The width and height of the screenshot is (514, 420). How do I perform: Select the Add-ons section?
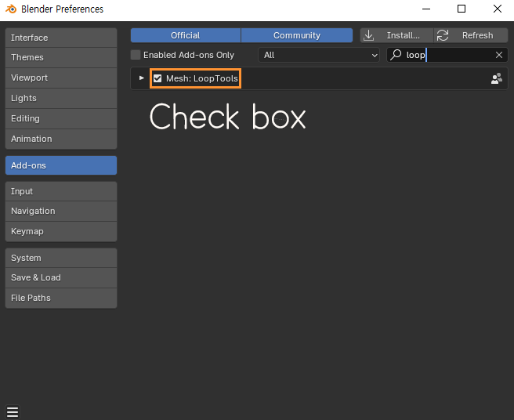coord(61,165)
